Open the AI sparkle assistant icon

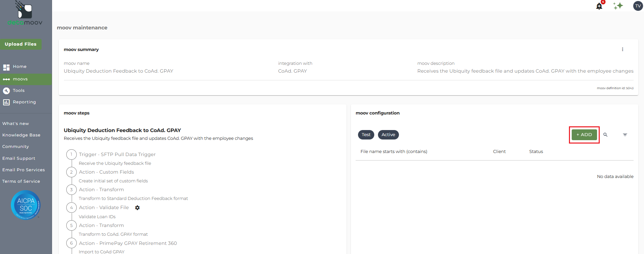[x=618, y=6]
